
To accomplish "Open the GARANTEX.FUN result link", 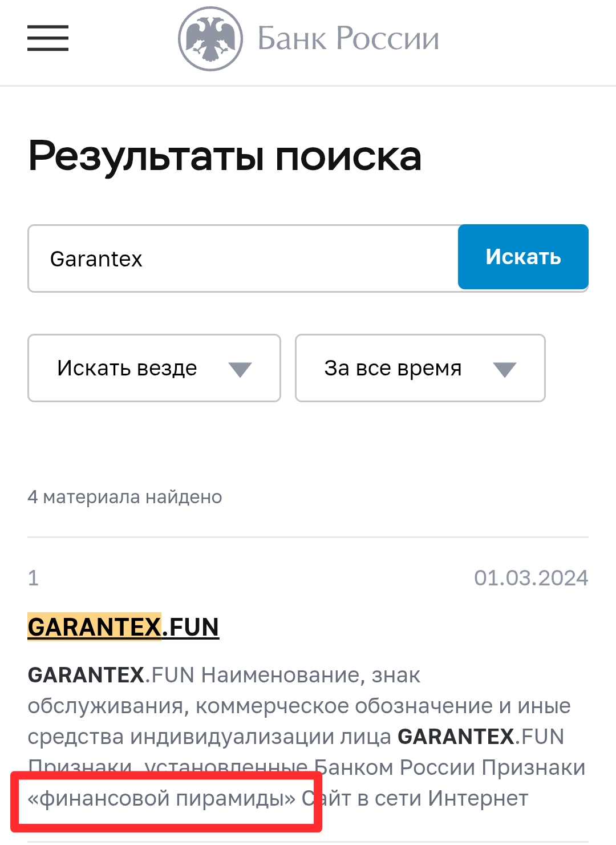I will click(124, 626).
